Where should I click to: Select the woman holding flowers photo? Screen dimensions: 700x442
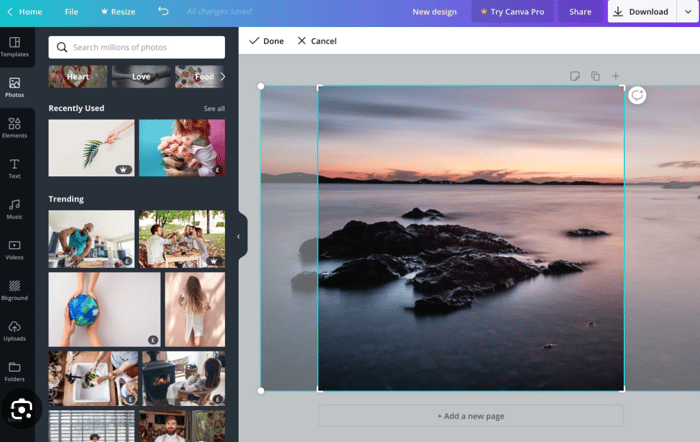(x=182, y=148)
